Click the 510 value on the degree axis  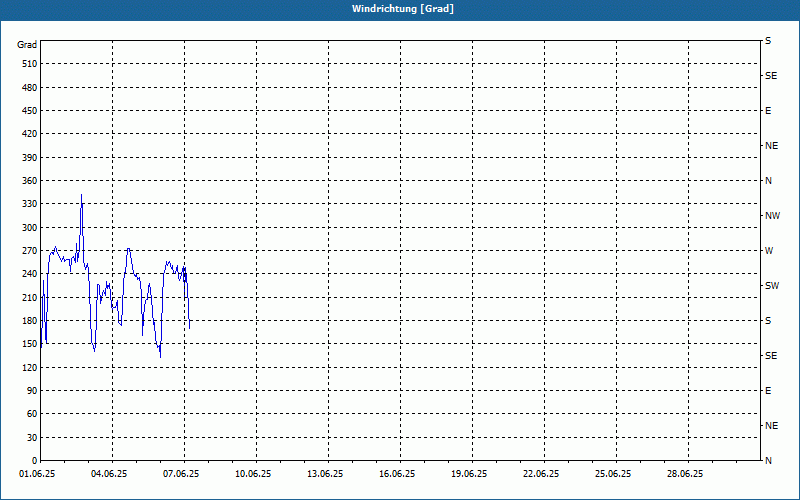pos(29,64)
